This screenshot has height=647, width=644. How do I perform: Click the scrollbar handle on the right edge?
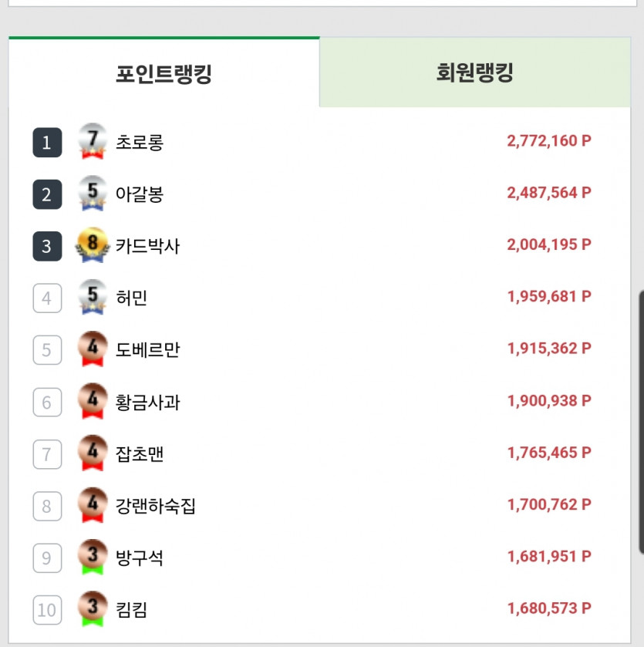(641, 422)
